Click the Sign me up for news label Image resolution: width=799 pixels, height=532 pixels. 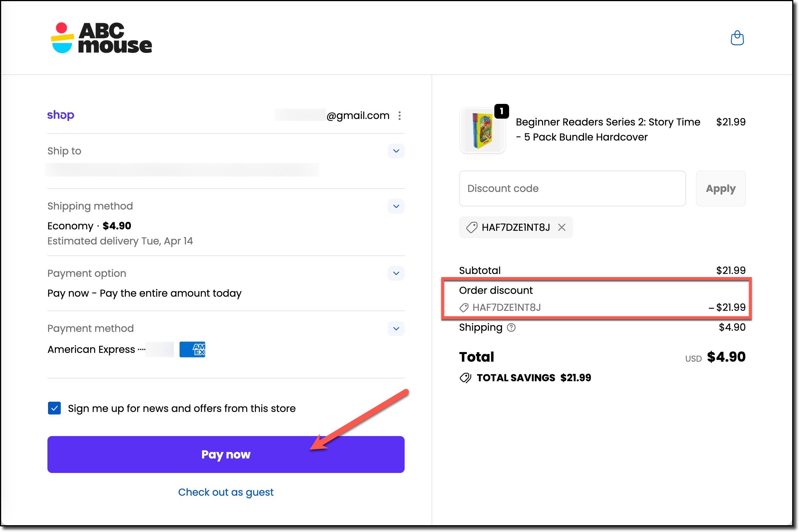coord(181,408)
